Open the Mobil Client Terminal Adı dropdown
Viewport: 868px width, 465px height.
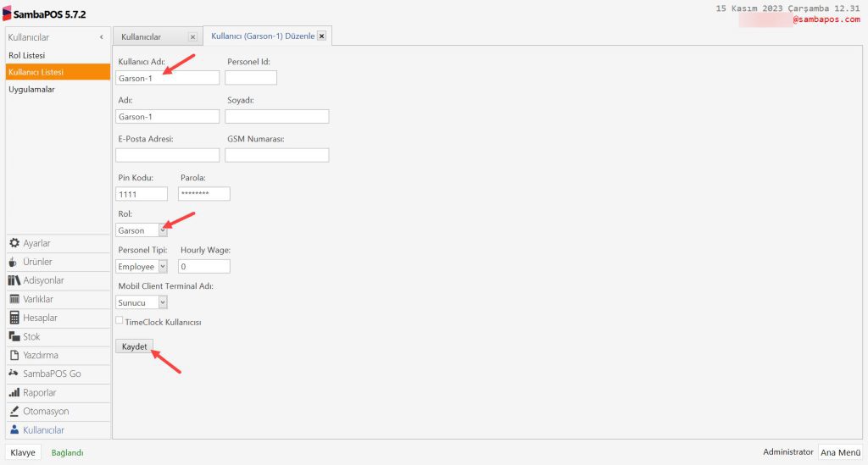[163, 302]
